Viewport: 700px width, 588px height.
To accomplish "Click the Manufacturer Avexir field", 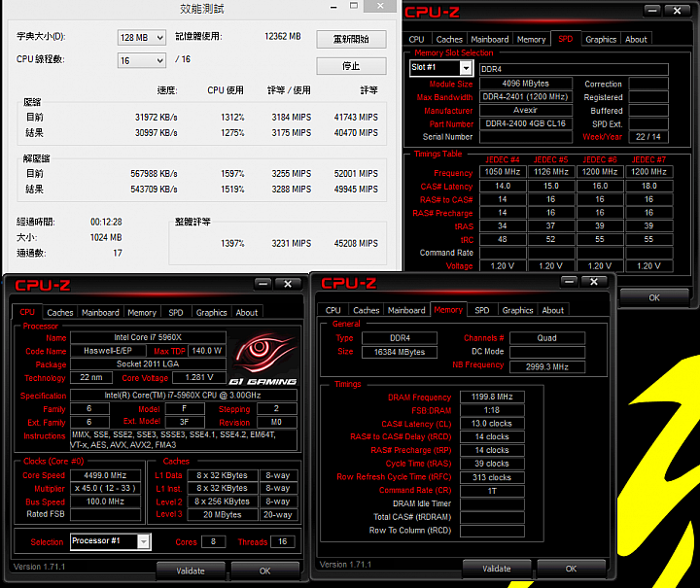I will coord(525,110).
